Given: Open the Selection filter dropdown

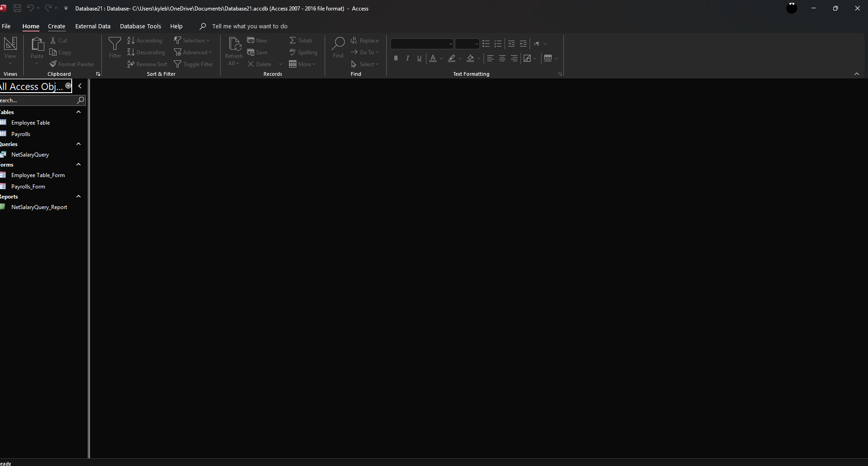Looking at the screenshot, I should coord(192,41).
